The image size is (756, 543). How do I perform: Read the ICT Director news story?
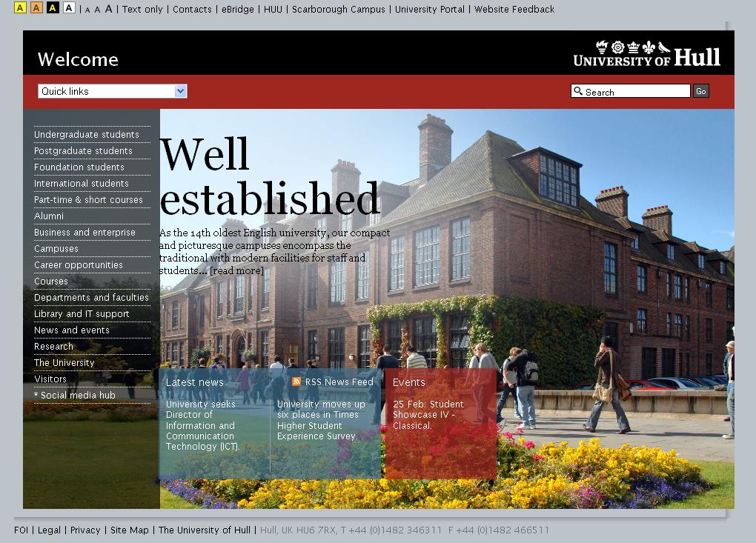(x=202, y=425)
